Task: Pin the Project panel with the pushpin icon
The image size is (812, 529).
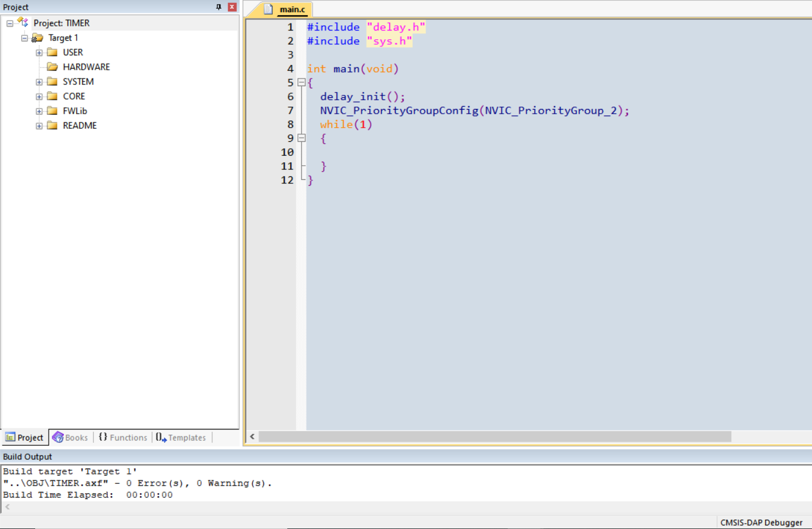Action: [219, 7]
